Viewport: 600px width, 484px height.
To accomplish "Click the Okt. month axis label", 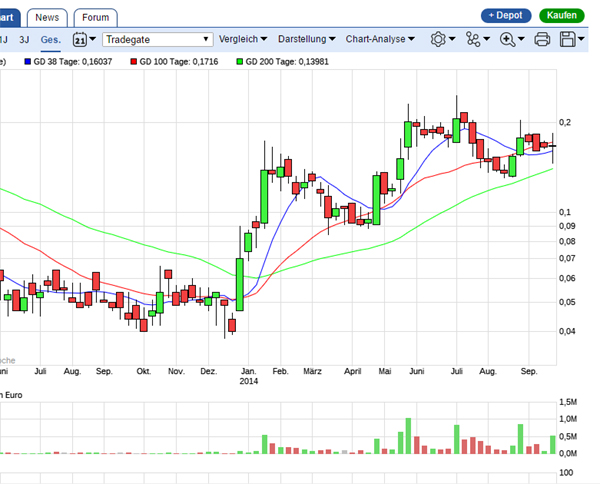I will [x=144, y=371].
